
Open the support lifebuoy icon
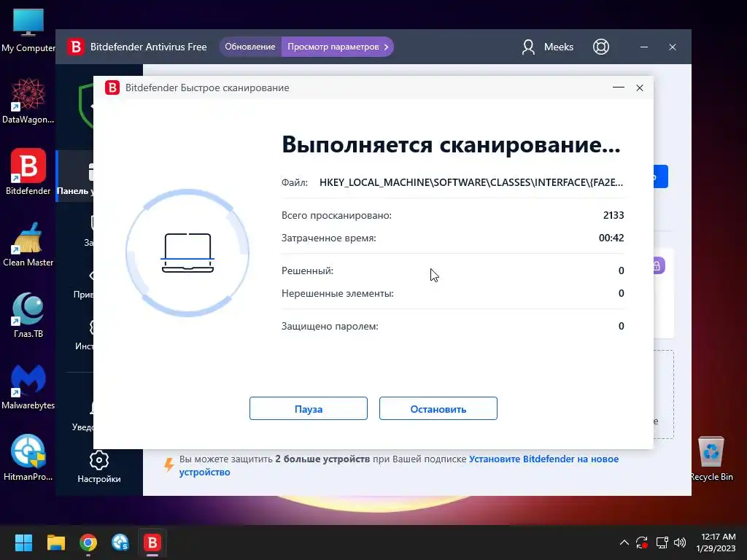[x=601, y=47]
